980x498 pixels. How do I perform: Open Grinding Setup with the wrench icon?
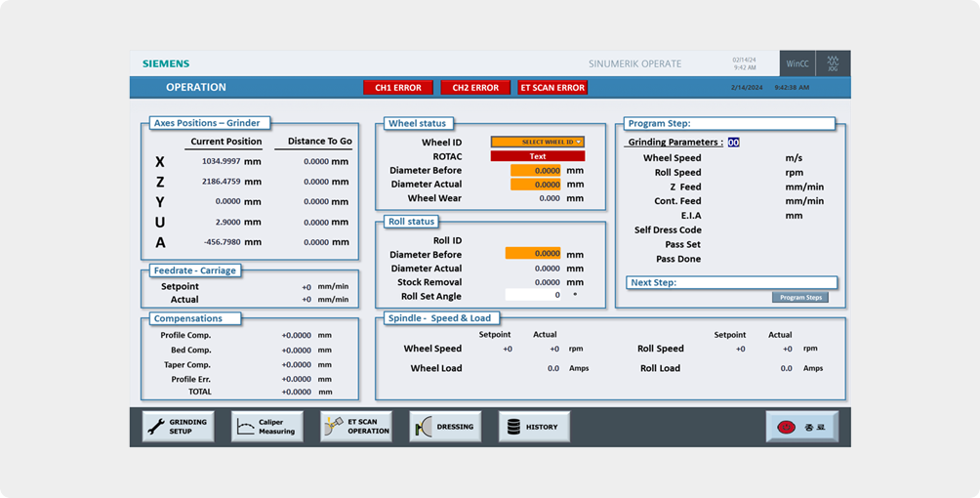tap(178, 427)
